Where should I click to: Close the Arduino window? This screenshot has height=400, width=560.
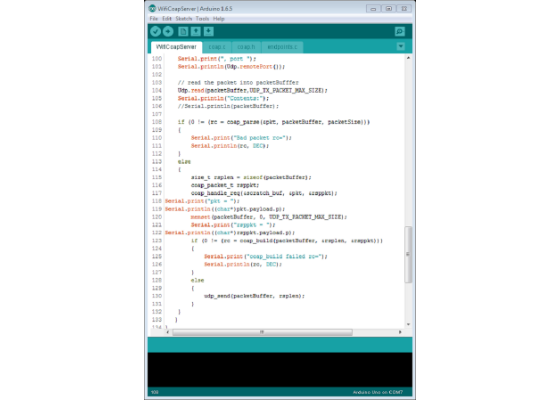click(x=404, y=9)
